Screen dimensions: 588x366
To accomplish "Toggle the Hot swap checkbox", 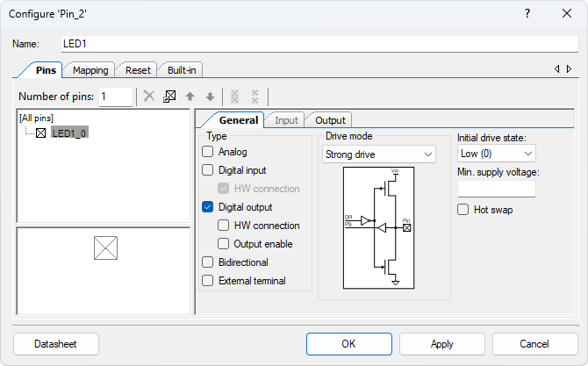I will coord(463,210).
